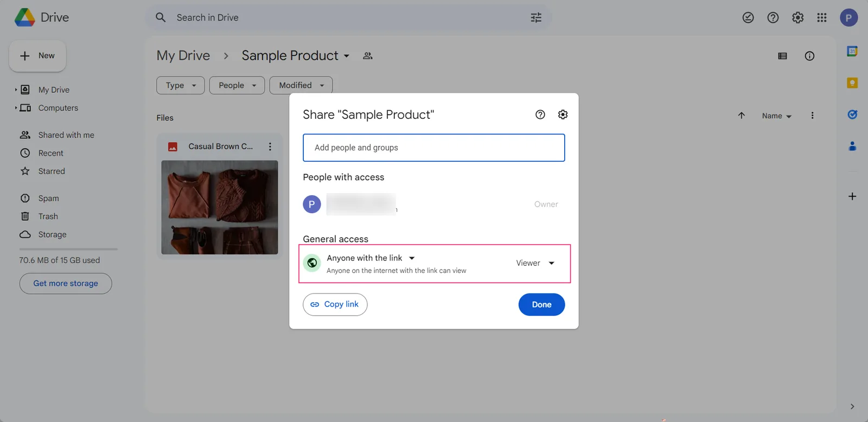Open Google Tasks side panel
This screenshot has width=868, height=422.
tap(852, 114)
